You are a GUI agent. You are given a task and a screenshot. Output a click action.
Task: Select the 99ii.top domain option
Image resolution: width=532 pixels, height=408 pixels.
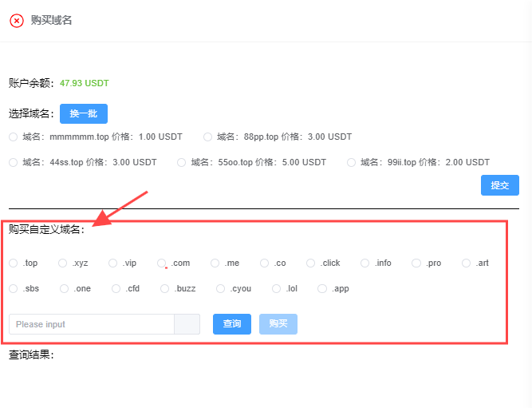point(352,162)
